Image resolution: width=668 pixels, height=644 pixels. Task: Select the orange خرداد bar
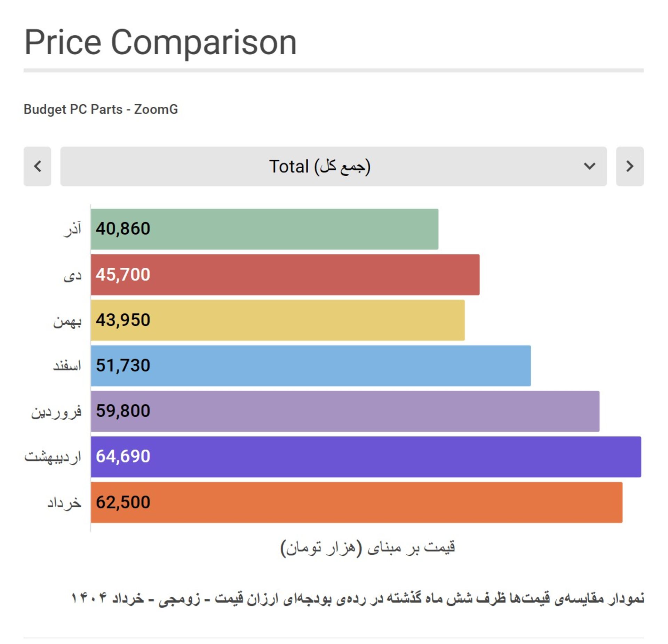click(x=357, y=502)
